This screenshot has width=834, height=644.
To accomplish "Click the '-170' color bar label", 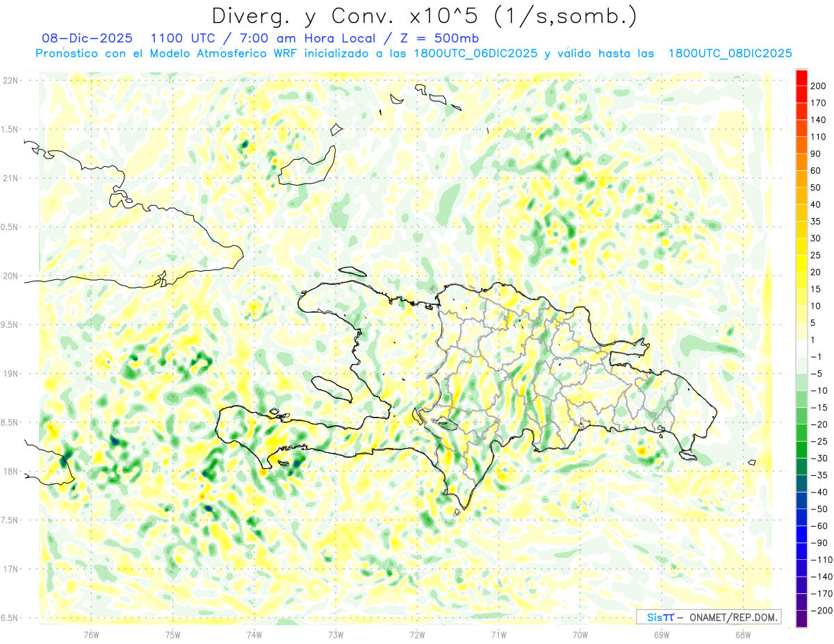I will pos(821,594).
